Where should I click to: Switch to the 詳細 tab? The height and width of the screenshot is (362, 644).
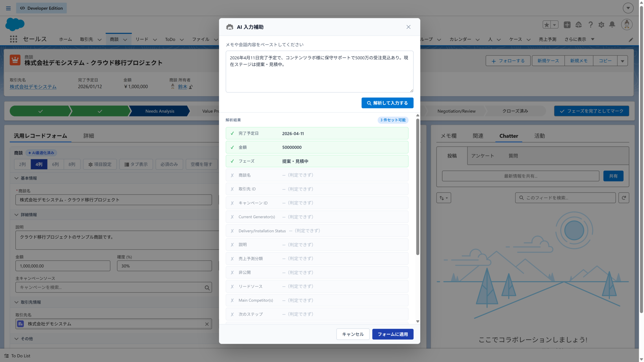(89, 136)
